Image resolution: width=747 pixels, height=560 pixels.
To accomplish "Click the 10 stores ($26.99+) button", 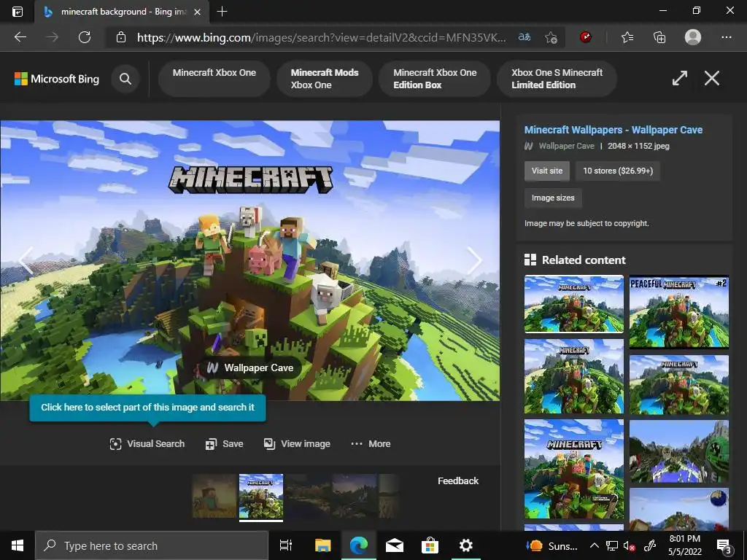I will [x=618, y=171].
